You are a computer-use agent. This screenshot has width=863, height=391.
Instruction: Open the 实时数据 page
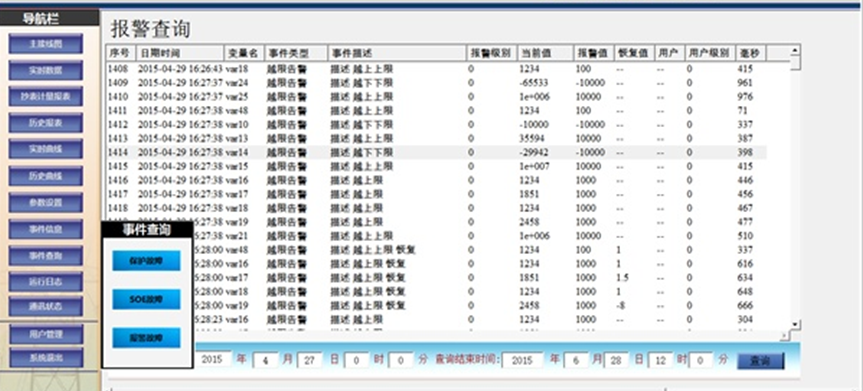pyautogui.click(x=46, y=70)
